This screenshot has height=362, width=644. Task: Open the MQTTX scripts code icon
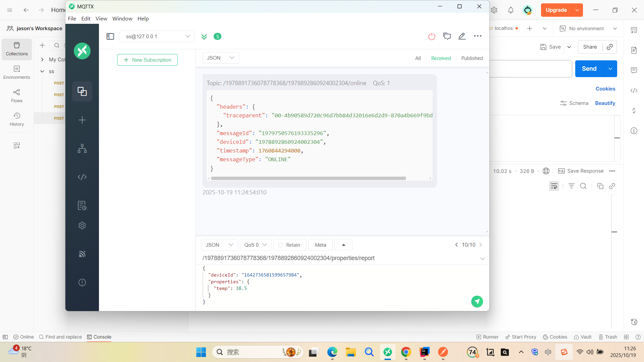tap(82, 177)
